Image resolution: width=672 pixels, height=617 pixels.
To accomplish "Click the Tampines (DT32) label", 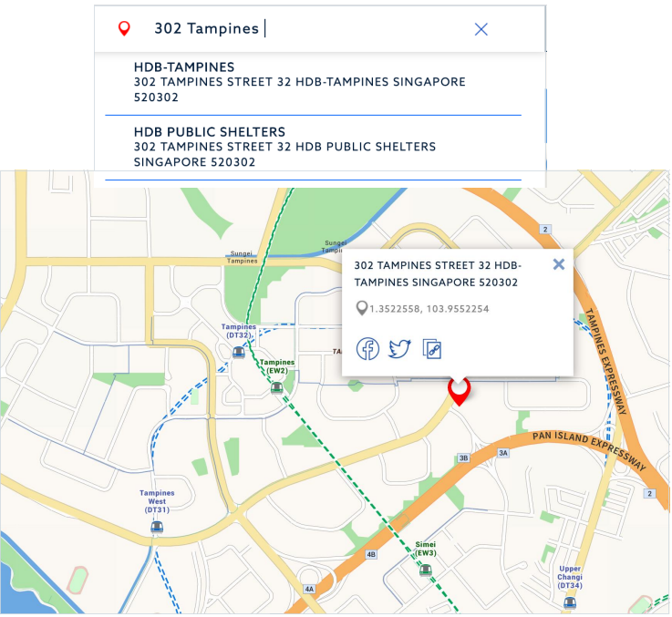I will click(239, 331).
